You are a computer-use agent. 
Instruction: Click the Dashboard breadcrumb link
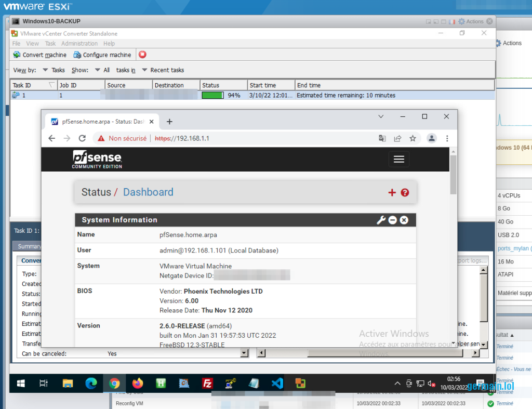(148, 192)
